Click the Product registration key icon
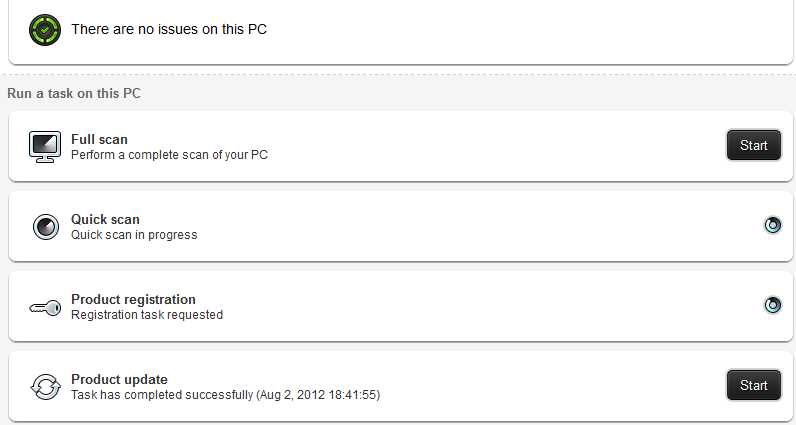The width and height of the screenshot is (796, 425). pyautogui.click(x=45, y=307)
